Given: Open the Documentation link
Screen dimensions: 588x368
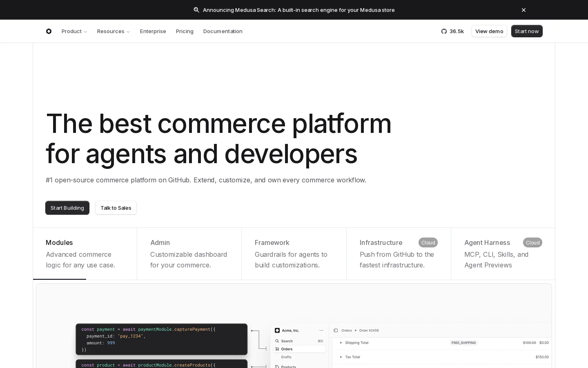Looking at the screenshot, I should (x=223, y=31).
